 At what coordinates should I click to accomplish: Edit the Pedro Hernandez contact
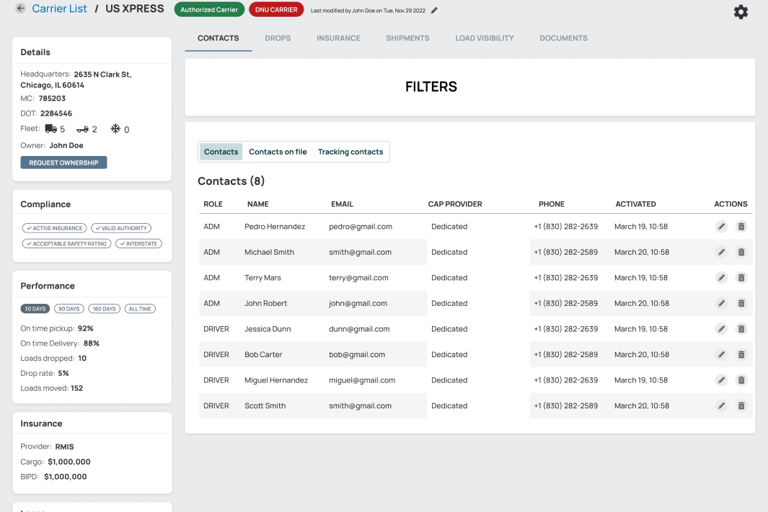tap(721, 226)
